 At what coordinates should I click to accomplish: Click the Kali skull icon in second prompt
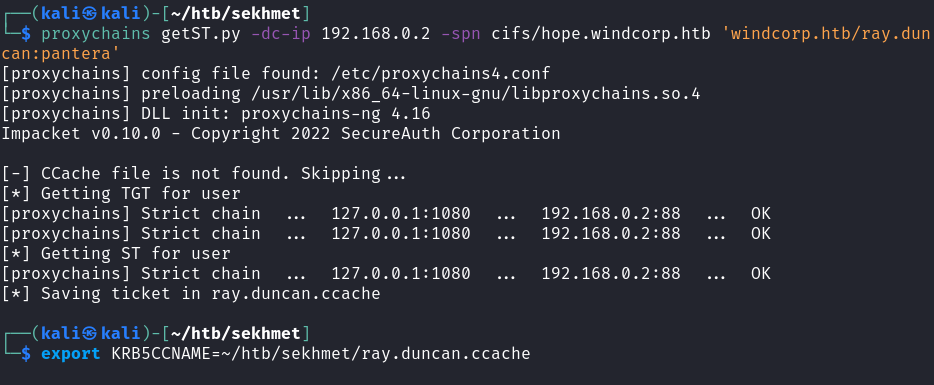90,334
